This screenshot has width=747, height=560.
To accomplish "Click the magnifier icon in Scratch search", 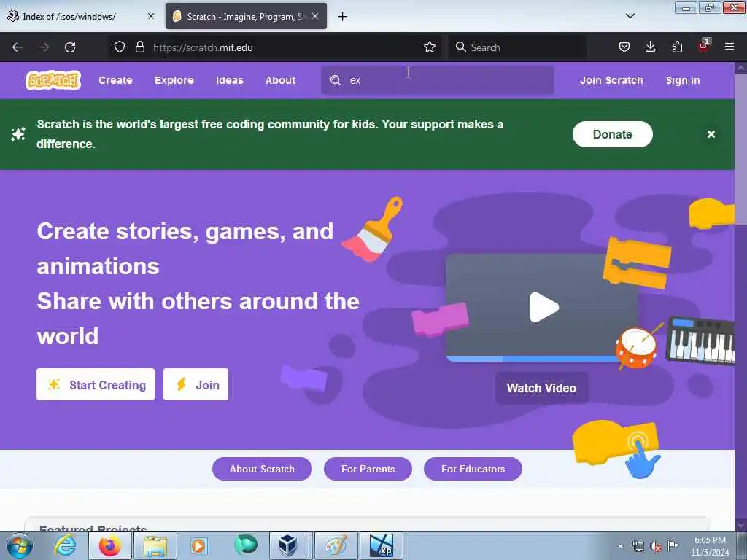I will point(336,80).
